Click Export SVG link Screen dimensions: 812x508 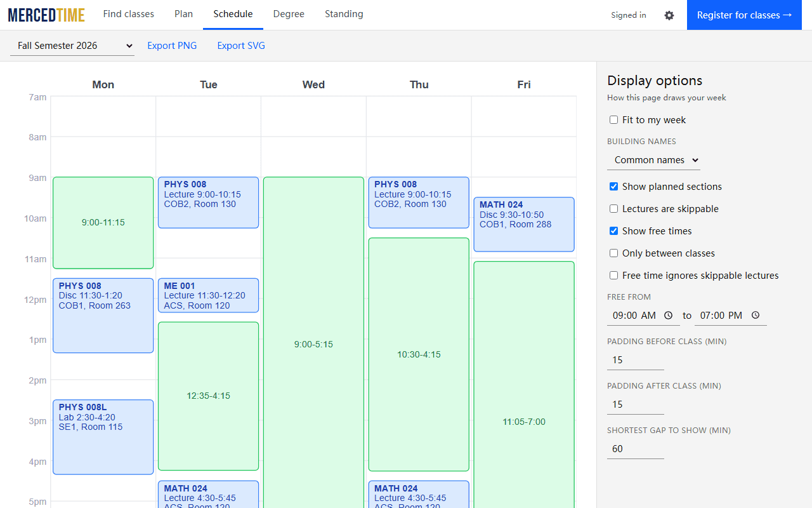pyautogui.click(x=241, y=46)
